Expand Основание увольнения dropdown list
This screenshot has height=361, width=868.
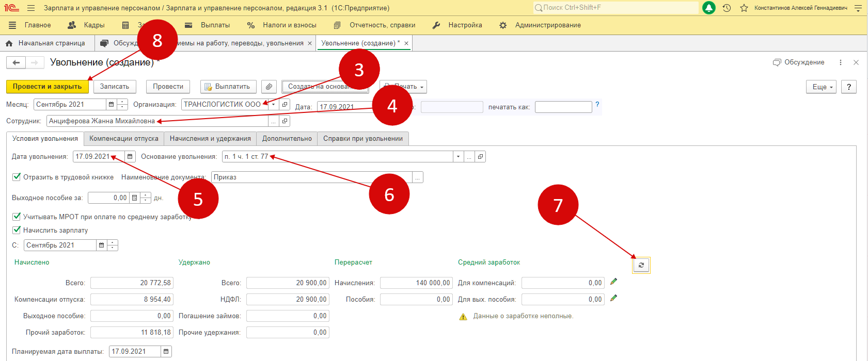pos(458,157)
